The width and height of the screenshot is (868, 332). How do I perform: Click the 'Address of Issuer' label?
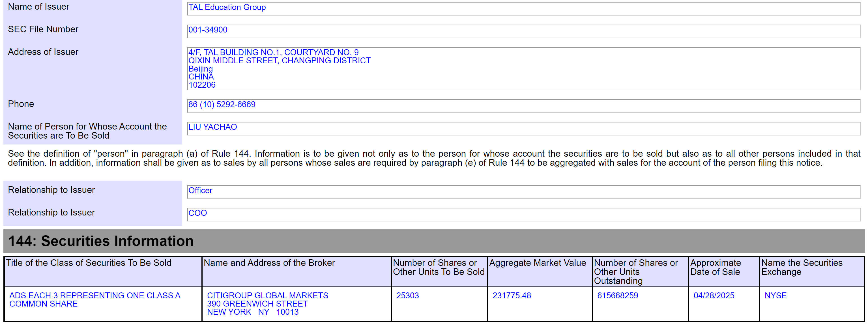click(x=43, y=51)
